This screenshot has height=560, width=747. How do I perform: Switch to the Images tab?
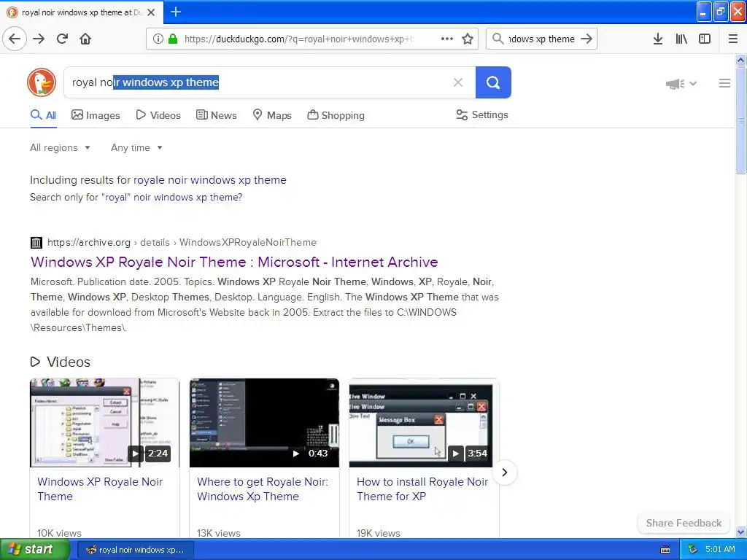pos(96,115)
